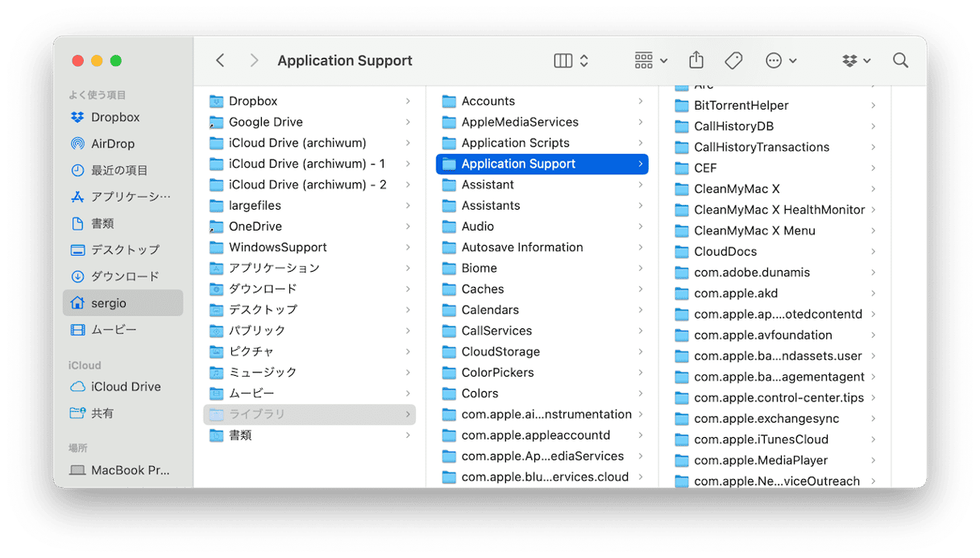Viewport: 980px width, 558px height.
Task: Select the ColorPickers folder
Action: [x=542, y=373]
